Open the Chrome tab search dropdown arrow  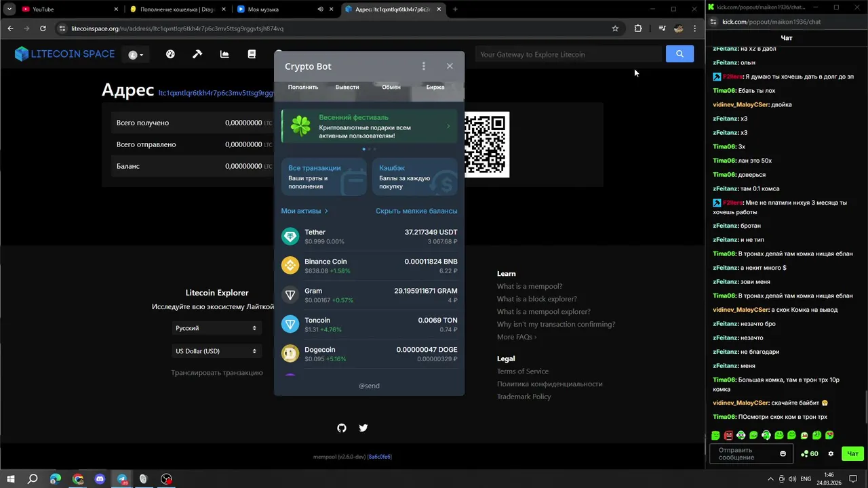coord(9,9)
